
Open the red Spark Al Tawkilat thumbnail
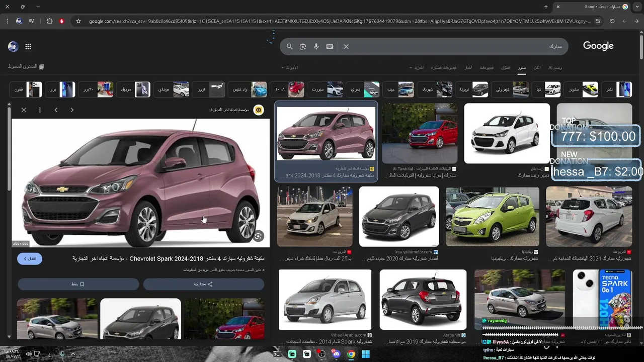click(420, 133)
